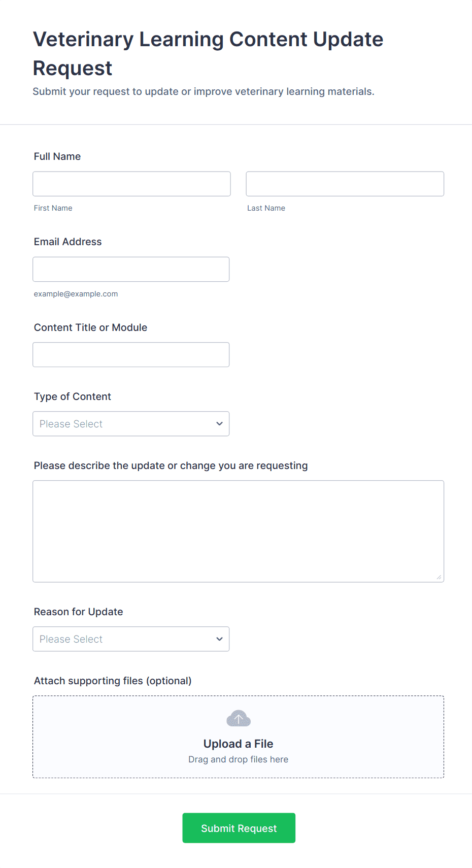Click the description box resize grip
Screen dimensions: 472x868
pyautogui.click(x=439, y=577)
